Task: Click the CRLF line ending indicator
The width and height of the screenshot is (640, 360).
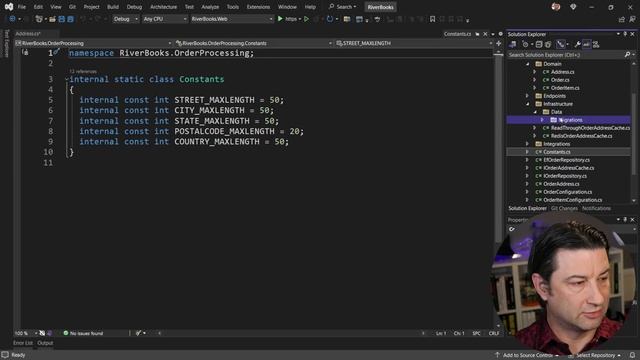Action: (x=493, y=333)
